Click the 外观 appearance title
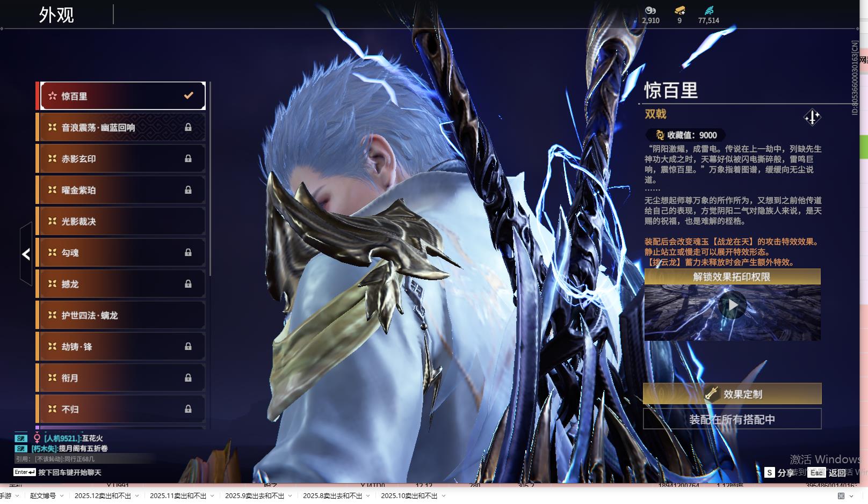Viewport: 868px width, 504px height. click(56, 15)
